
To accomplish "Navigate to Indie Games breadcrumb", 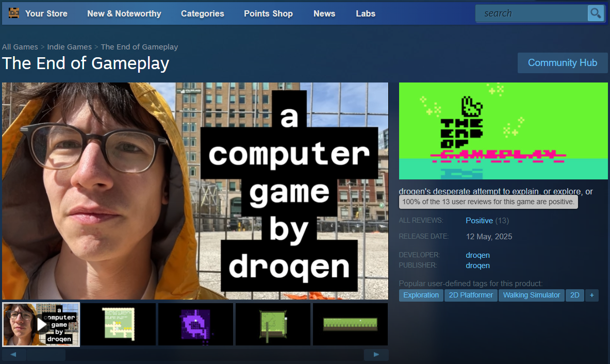I will [69, 47].
